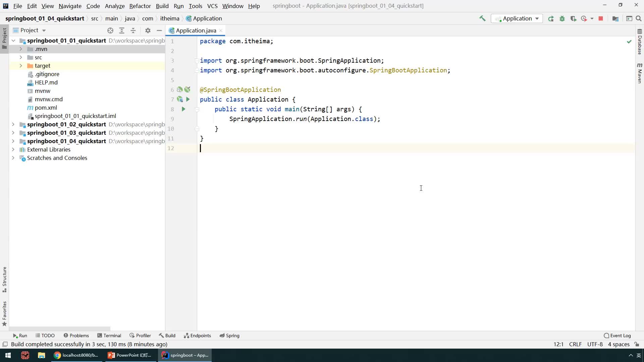Screen dimensions: 644x362
Task: Open the Run menu from menu bar
Action: [x=179, y=6]
